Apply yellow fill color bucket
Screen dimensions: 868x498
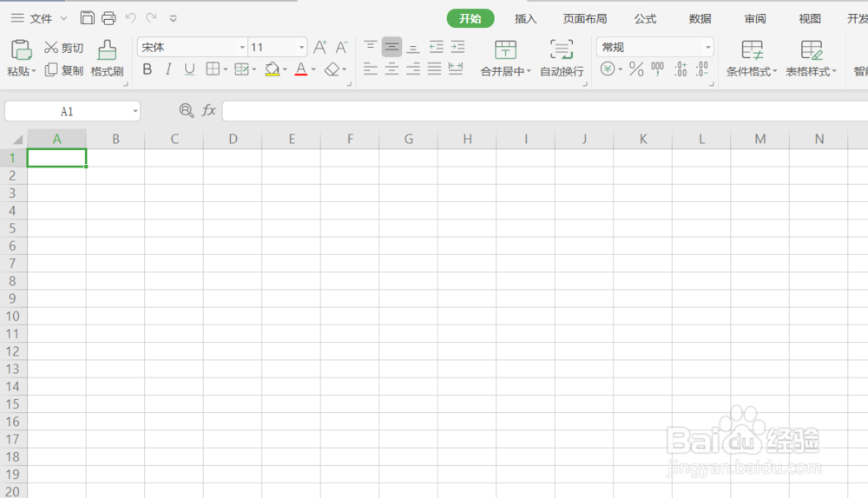click(x=272, y=69)
